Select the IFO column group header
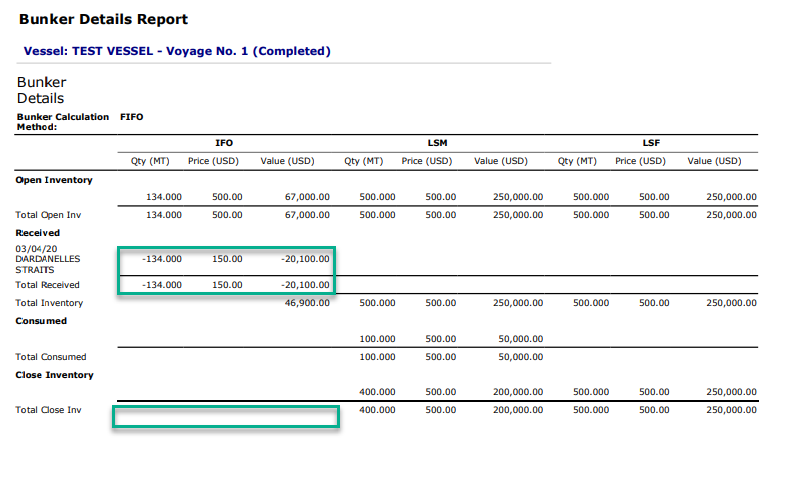801x498 pixels. (x=224, y=143)
